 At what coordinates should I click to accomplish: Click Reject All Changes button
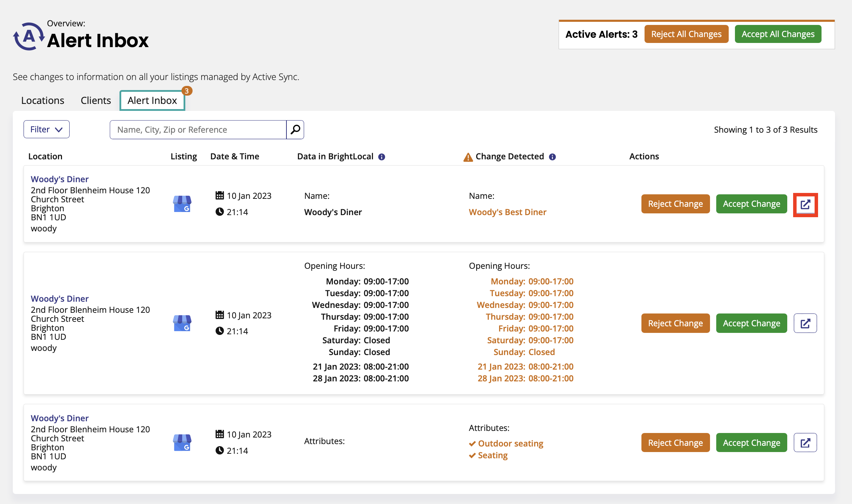tap(686, 34)
